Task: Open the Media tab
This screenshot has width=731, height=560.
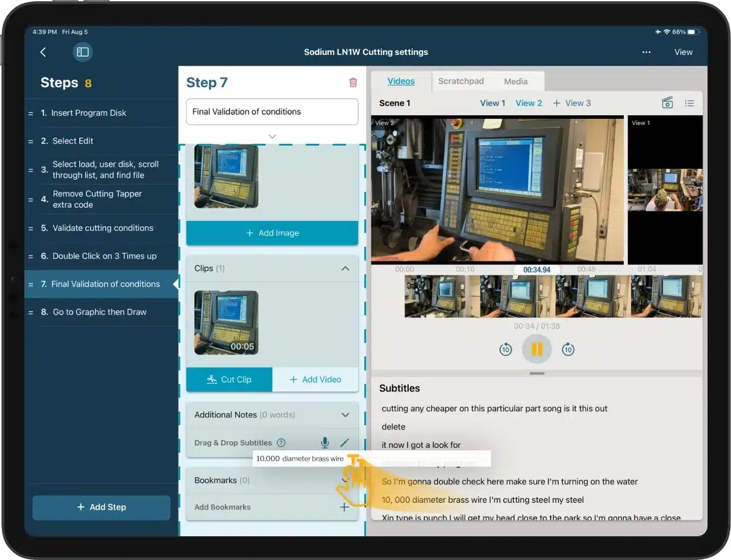Action: pos(515,81)
